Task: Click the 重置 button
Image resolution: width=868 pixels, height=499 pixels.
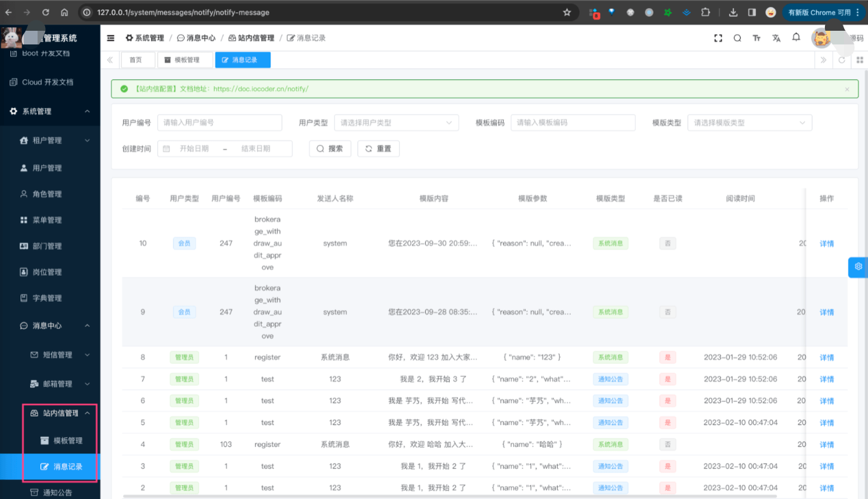Action: pyautogui.click(x=379, y=148)
